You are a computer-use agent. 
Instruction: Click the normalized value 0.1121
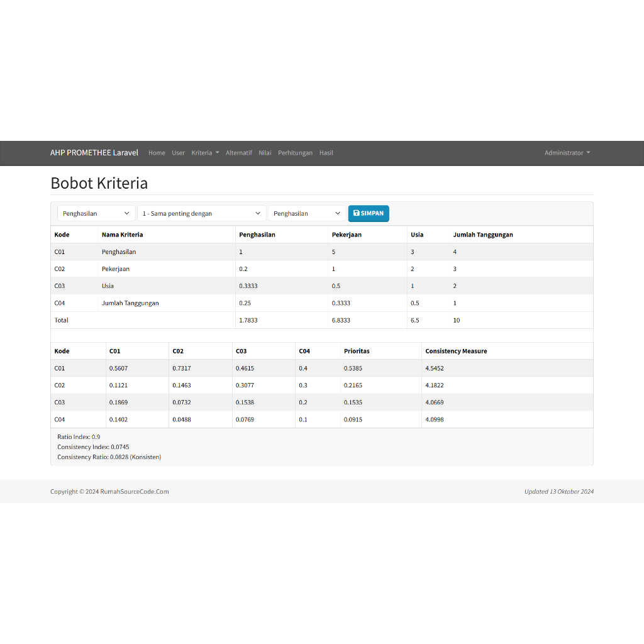(118, 386)
